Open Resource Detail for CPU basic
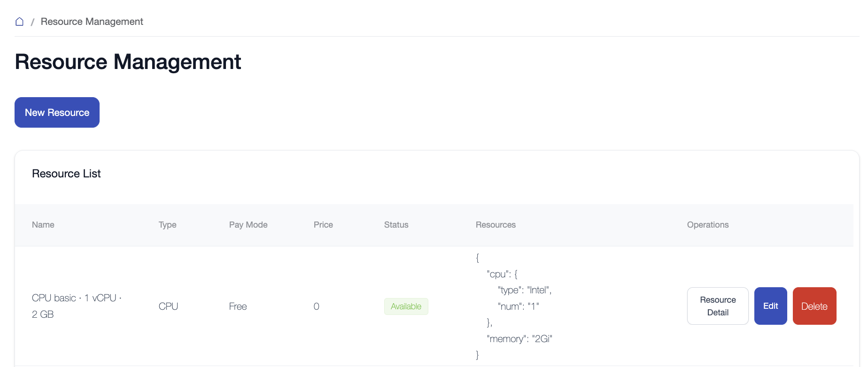This screenshot has width=868, height=367. 717,306
